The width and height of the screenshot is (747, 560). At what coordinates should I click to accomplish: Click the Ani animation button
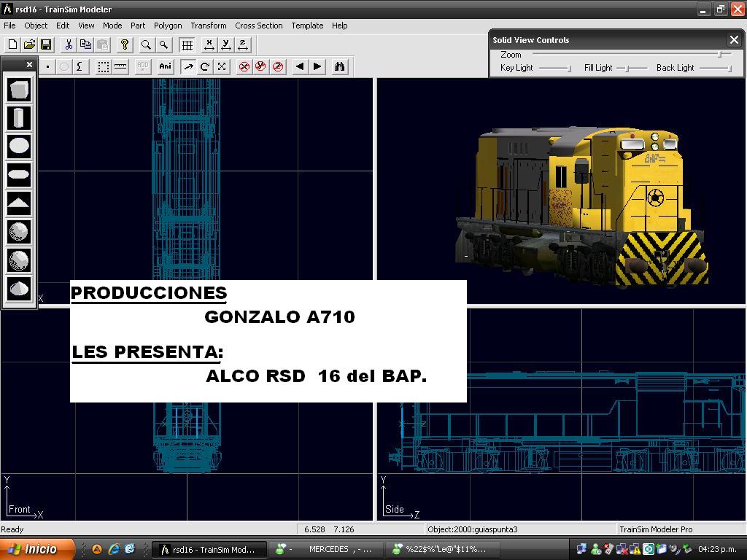click(x=166, y=66)
